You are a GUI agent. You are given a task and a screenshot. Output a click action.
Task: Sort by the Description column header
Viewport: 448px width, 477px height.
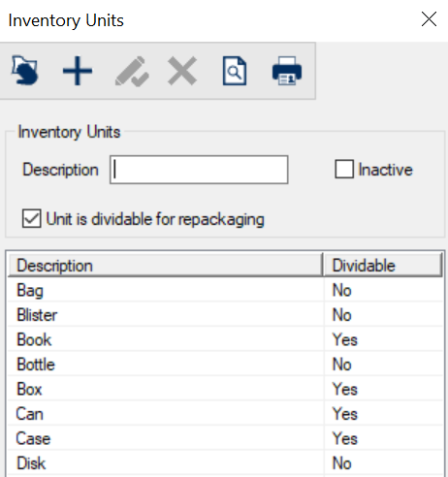(x=165, y=266)
